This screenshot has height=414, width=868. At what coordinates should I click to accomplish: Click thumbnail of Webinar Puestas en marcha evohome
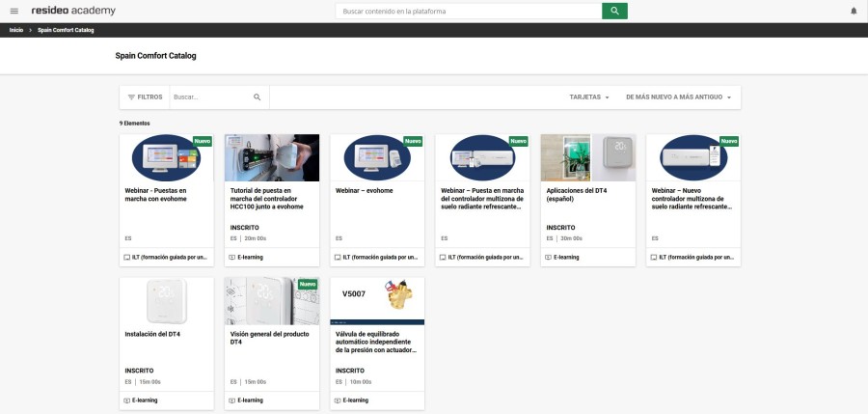point(167,157)
